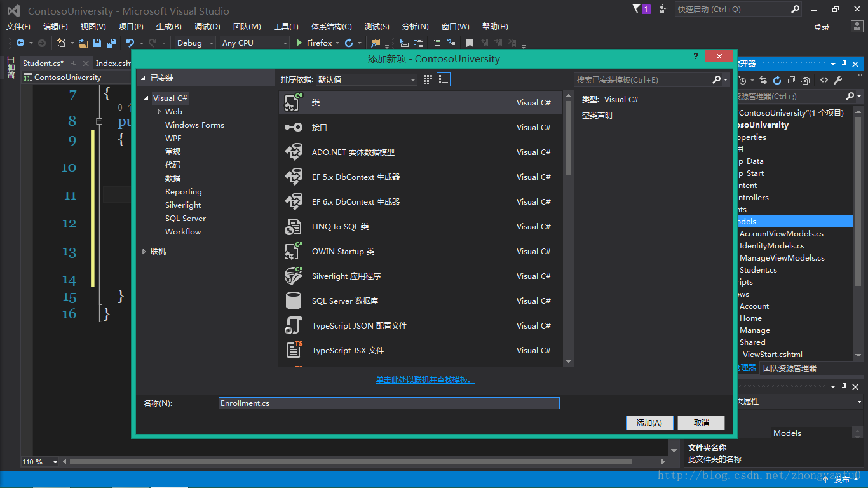Select Student.cs in Solution Explorer
Image resolution: width=868 pixels, height=488 pixels.
(x=758, y=270)
